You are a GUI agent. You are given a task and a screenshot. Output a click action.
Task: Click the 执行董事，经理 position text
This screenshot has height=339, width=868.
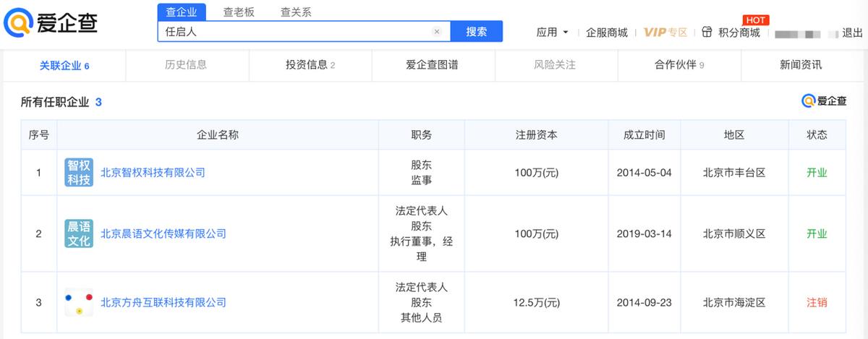[421, 249]
